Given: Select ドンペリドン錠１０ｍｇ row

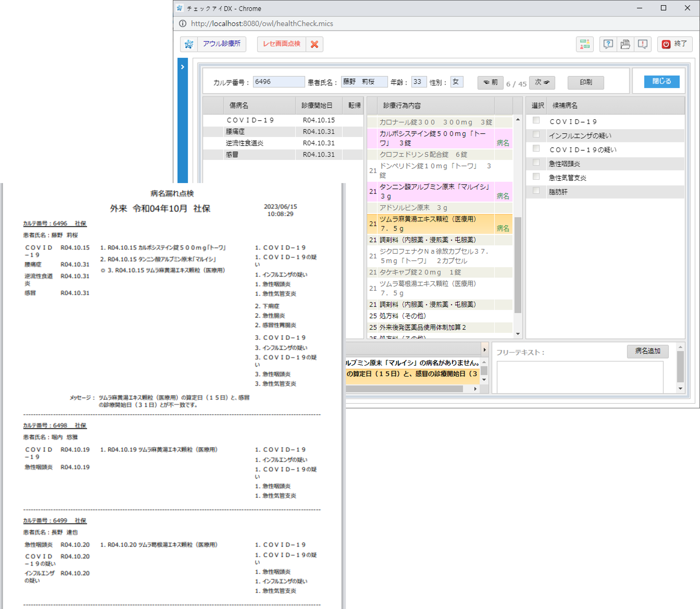Looking at the screenshot, I should point(439,171).
